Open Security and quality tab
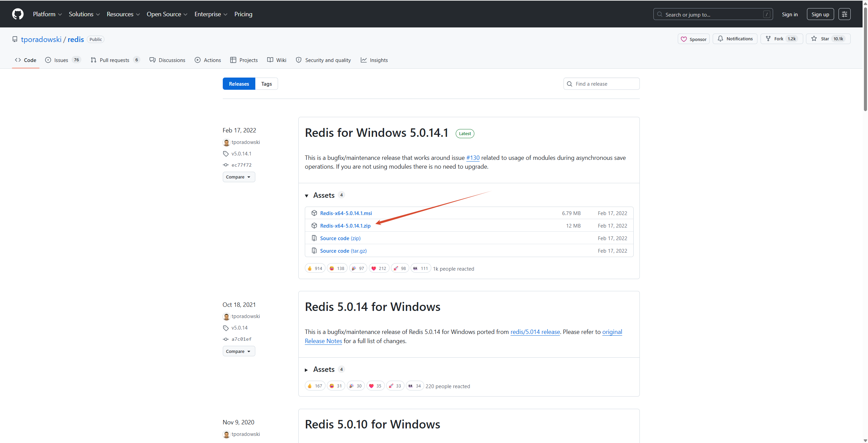The height and width of the screenshot is (443, 868). point(323,60)
